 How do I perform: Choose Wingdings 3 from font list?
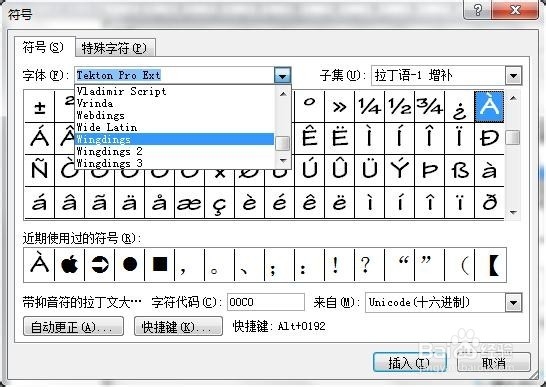(x=174, y=163)
